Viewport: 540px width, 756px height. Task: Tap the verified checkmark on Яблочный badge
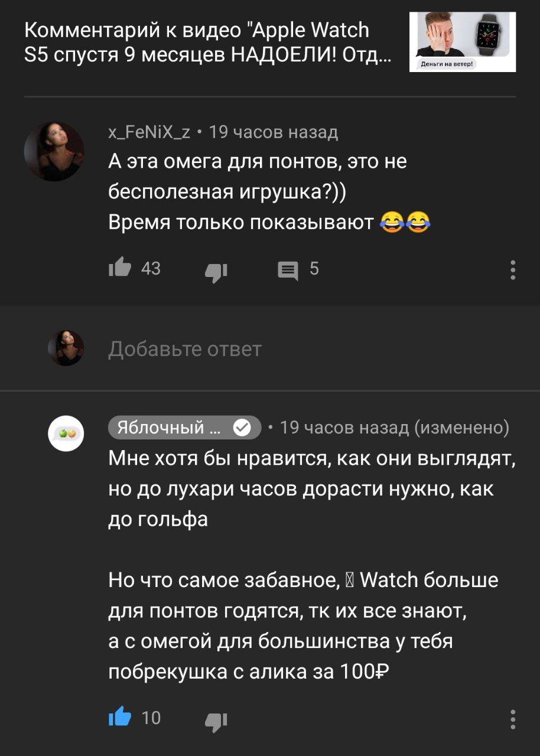click(242, 427)
